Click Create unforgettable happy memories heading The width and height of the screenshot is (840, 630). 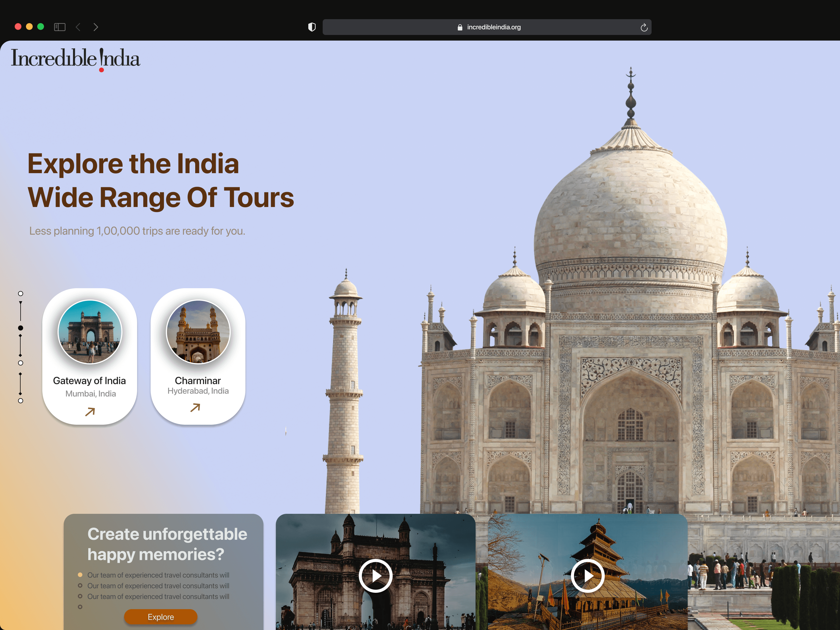click(167, 544)
